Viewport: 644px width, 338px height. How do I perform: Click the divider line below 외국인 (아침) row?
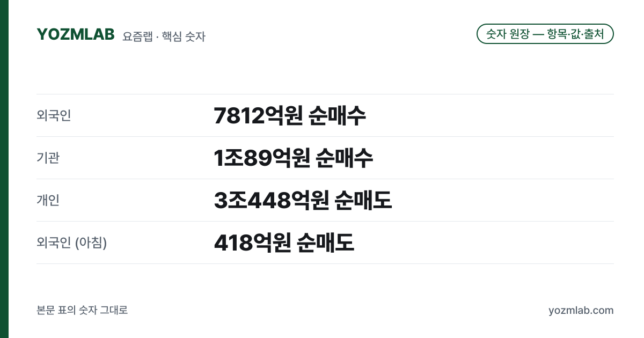point(325,263)
